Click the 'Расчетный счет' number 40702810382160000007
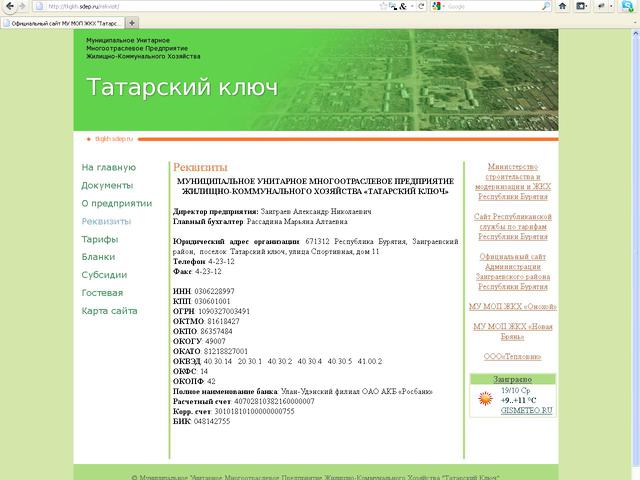The width and height of the screenshot is (640, 480). tap(274, 401)
